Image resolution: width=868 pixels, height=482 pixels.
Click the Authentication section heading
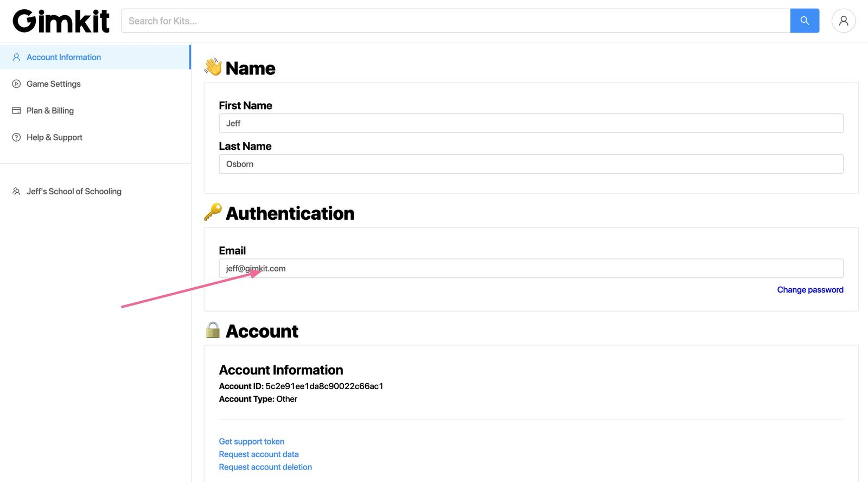290,213
